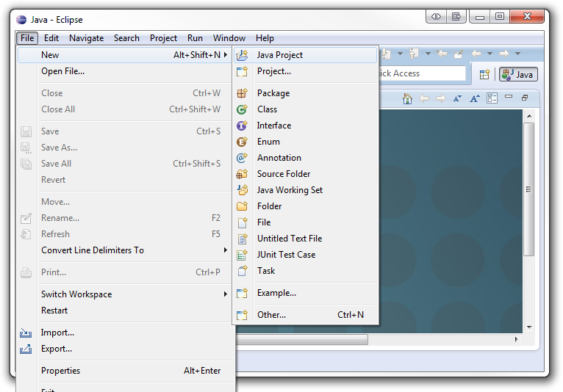Click the magnify font size icon
This screenshot has width=563, height=392.
click(474, 98)
